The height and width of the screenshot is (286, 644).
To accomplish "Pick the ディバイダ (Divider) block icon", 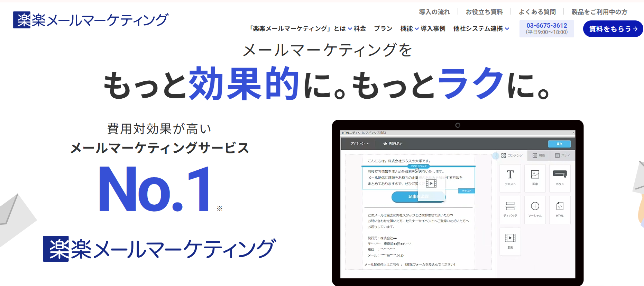I will point(510,206).
